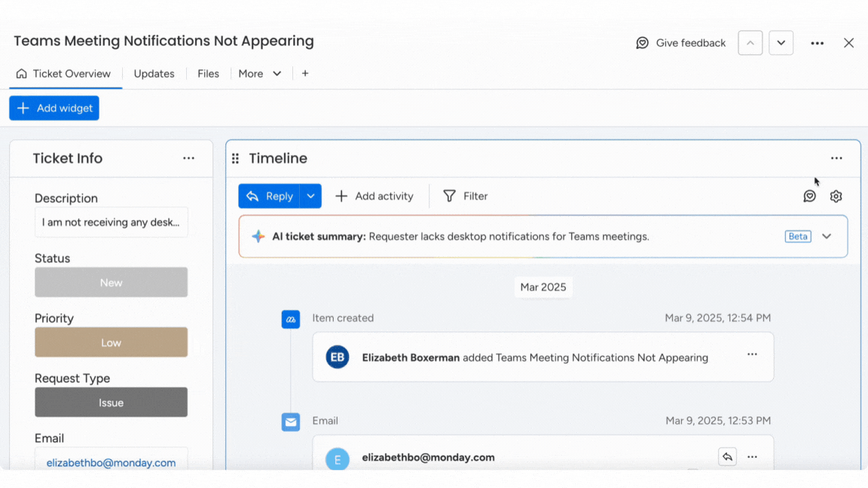
Task: Click the Add widget button
Action: click(54, 108)
